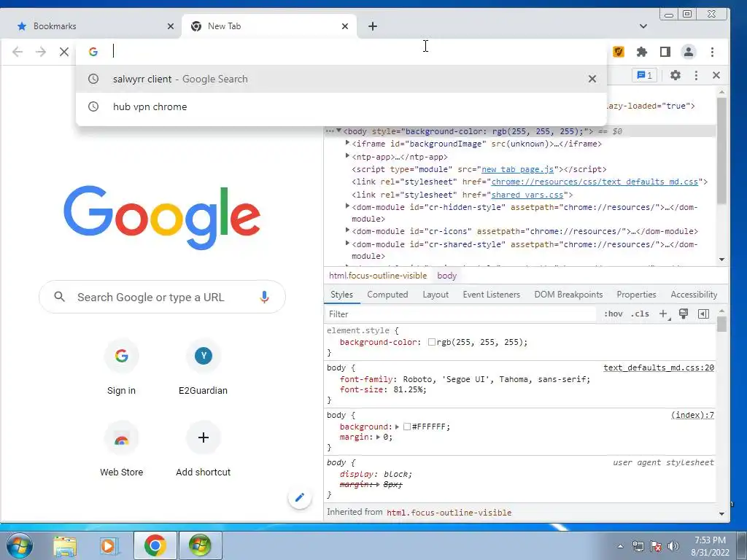The image size is (747, 560).
Task: Toggle rendering emulations paintbrush icon
Action: click(x=684, y=314)
